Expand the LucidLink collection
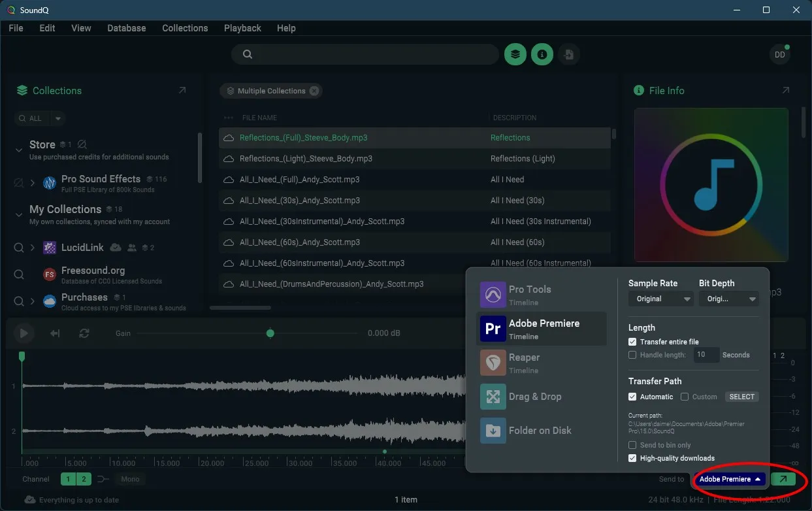 point(33,248)
